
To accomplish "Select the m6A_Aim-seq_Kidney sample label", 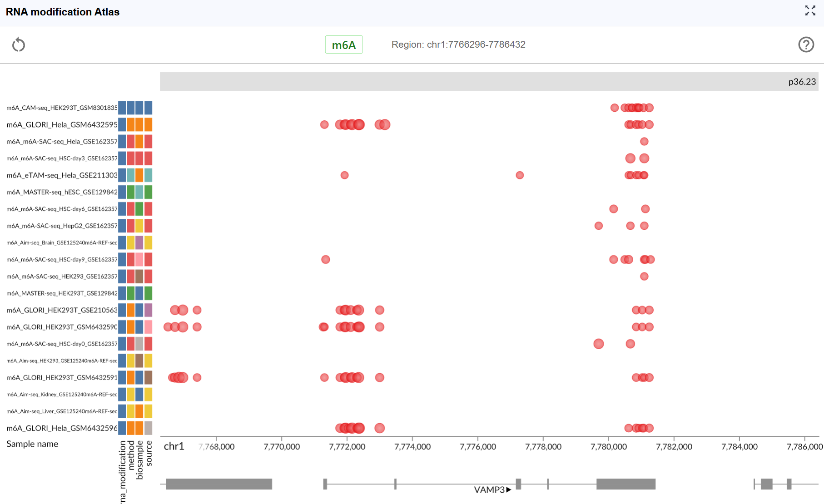I will 61,395.
